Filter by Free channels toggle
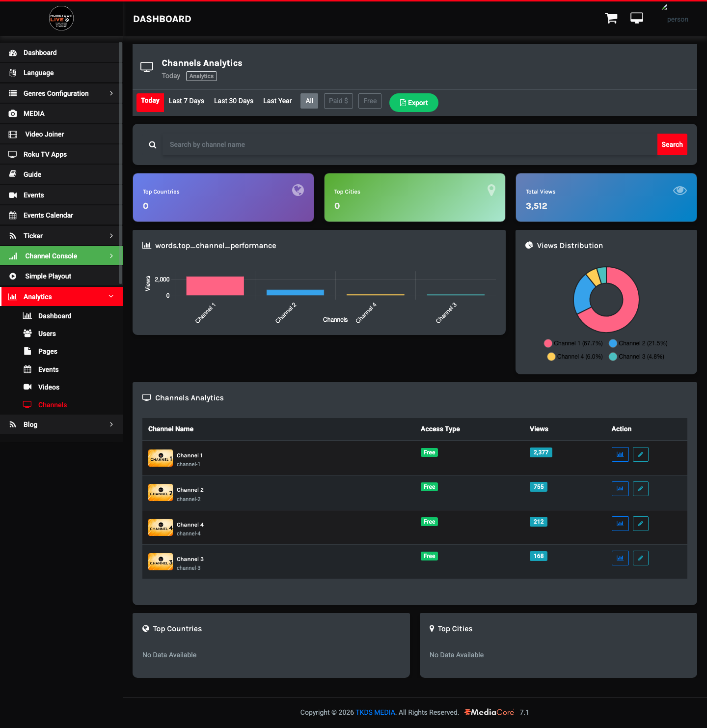 click(x=370, y=101)
